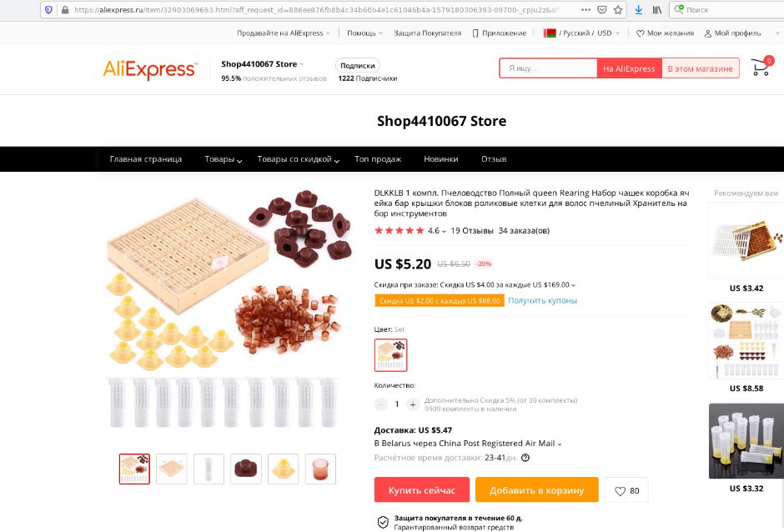Click the Купить сейчас button
This screenshot has width=784, height=532.
point(421,490)
